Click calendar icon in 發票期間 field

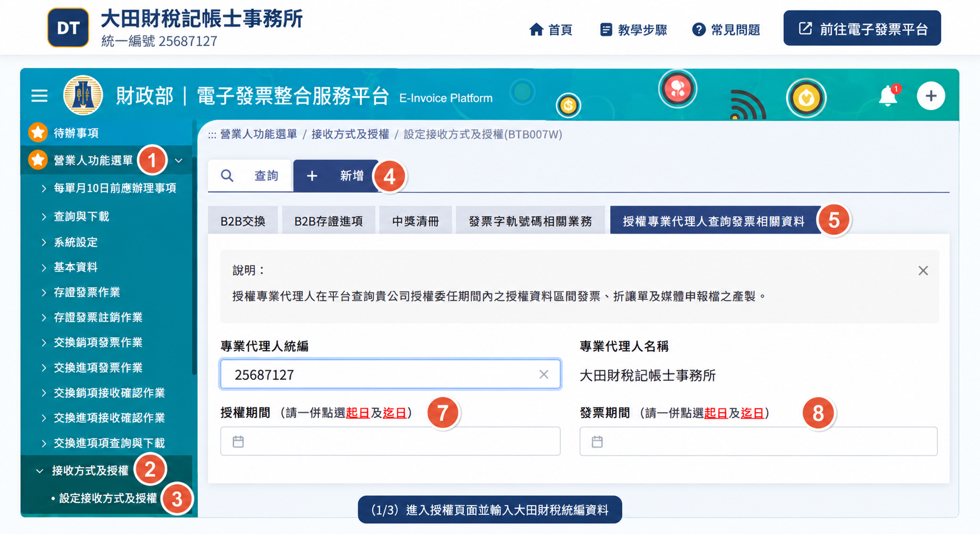coord(597,442)
